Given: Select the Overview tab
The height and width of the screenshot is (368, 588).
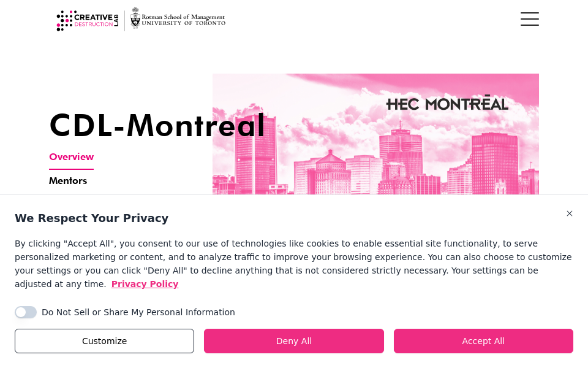Looking at the screenshot, I should tap(71, 156).
